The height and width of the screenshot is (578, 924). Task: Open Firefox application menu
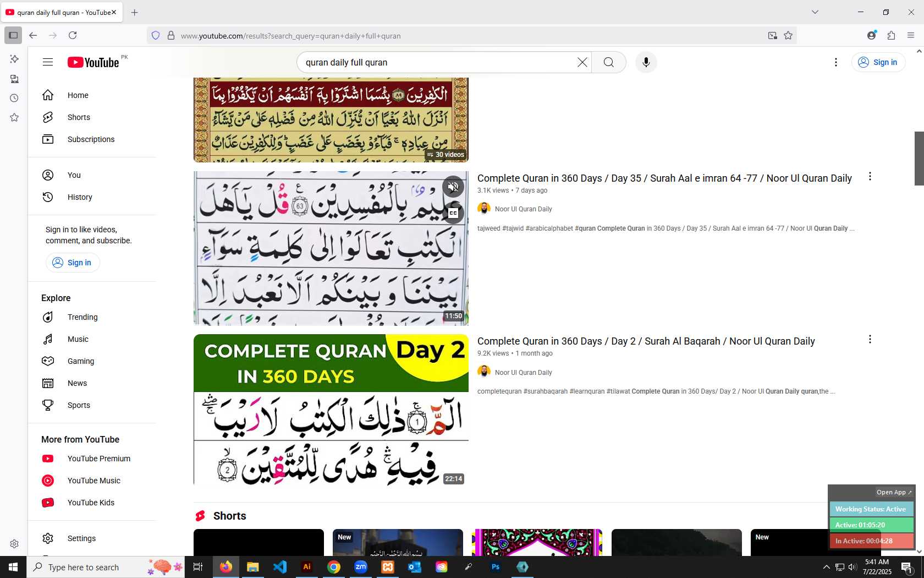[x=911, y=35]
